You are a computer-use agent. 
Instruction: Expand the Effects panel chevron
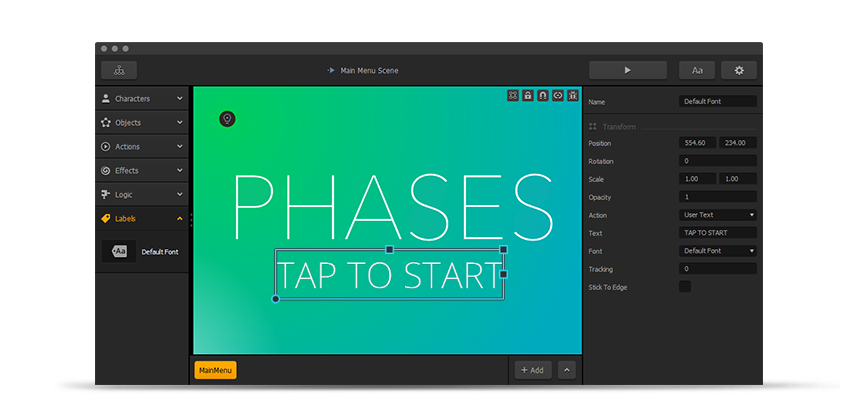179,171
